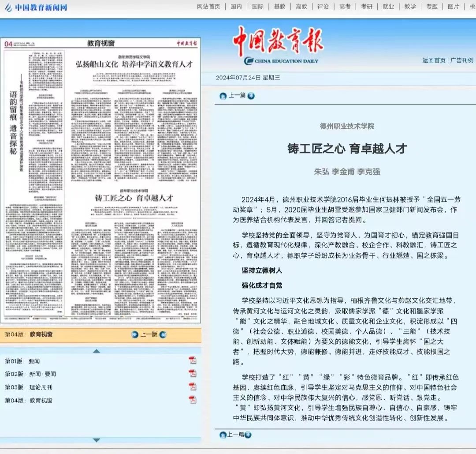Click the 返回首页 link
The width and height of the screenshot is (476, 454).
[x=434, y=60]
